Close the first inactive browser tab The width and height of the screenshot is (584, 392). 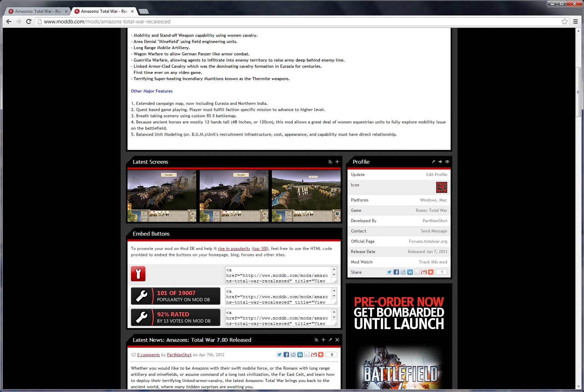pos(66,11)
